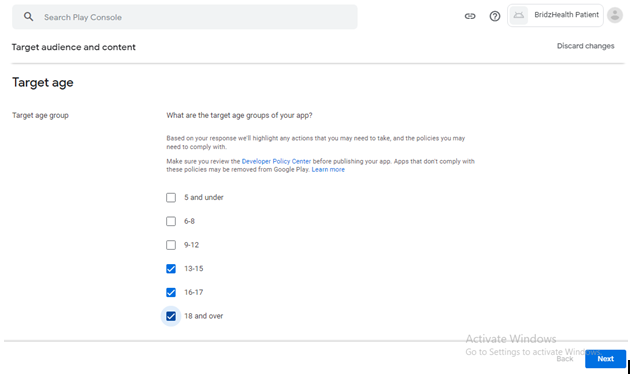This screenshot has height=376, width=636.
Task: Click the Target audience and content title
Action: [x=73, y=47]
